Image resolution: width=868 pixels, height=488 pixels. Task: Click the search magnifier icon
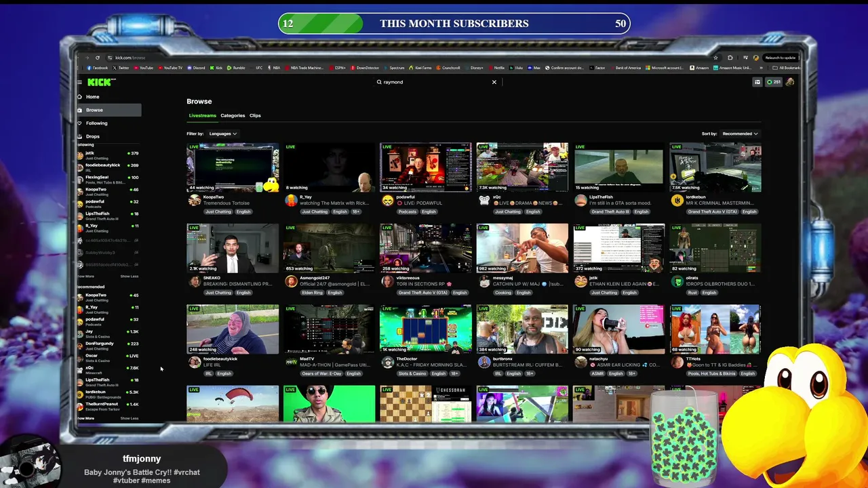coord(379,82)
